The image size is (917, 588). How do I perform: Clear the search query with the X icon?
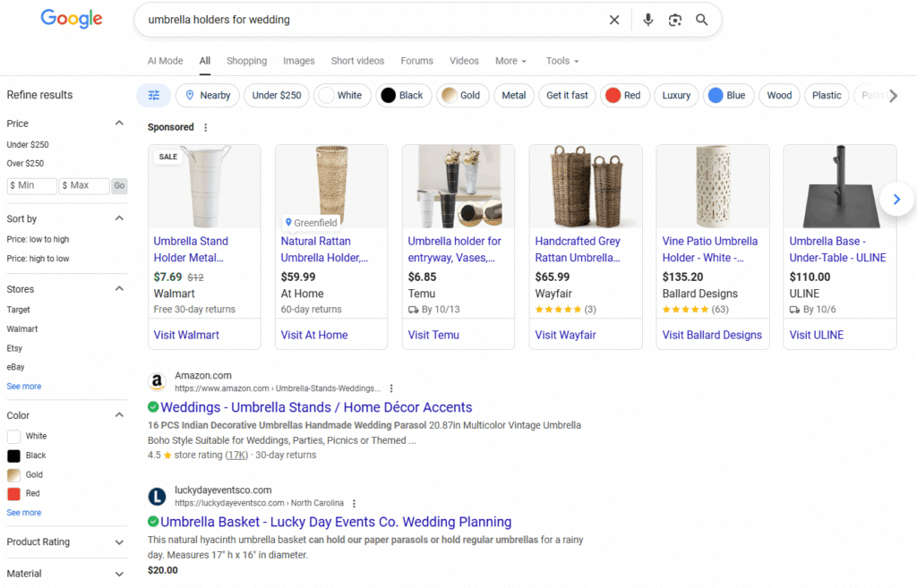pyautogui.click(x=614, y=19)
